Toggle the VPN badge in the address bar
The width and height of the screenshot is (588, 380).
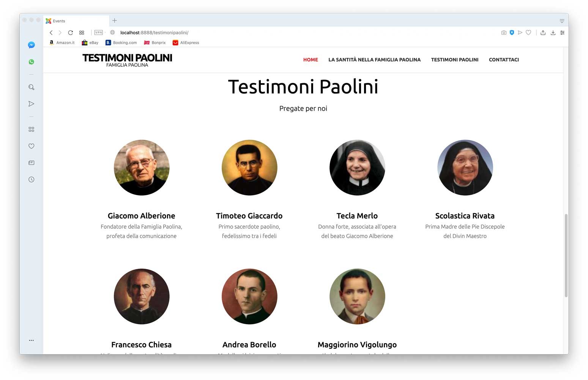pos(99,33)
